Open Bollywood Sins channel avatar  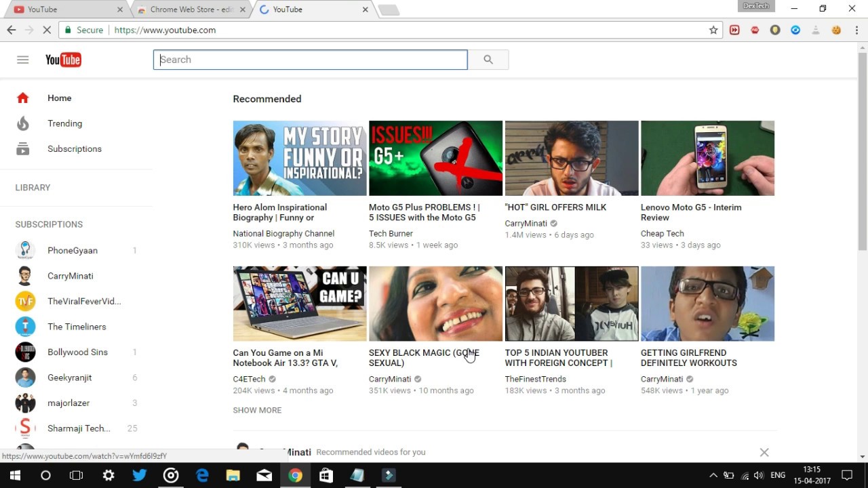[25, 352]
